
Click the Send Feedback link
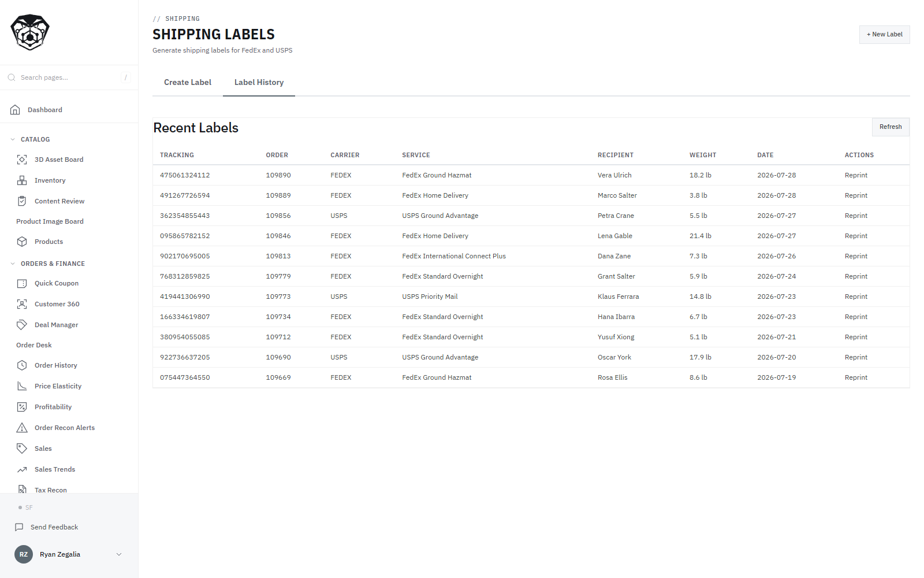click(54, 527)
